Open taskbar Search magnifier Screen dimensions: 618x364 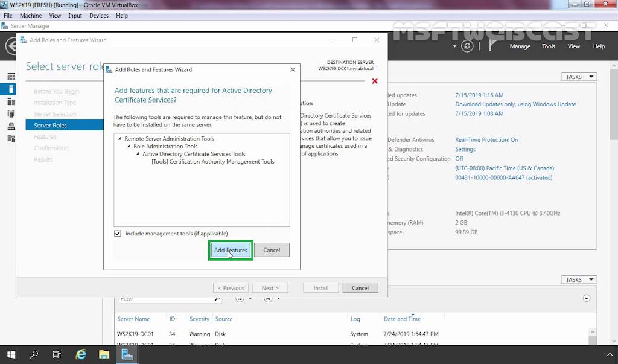[x=34, y=354]
